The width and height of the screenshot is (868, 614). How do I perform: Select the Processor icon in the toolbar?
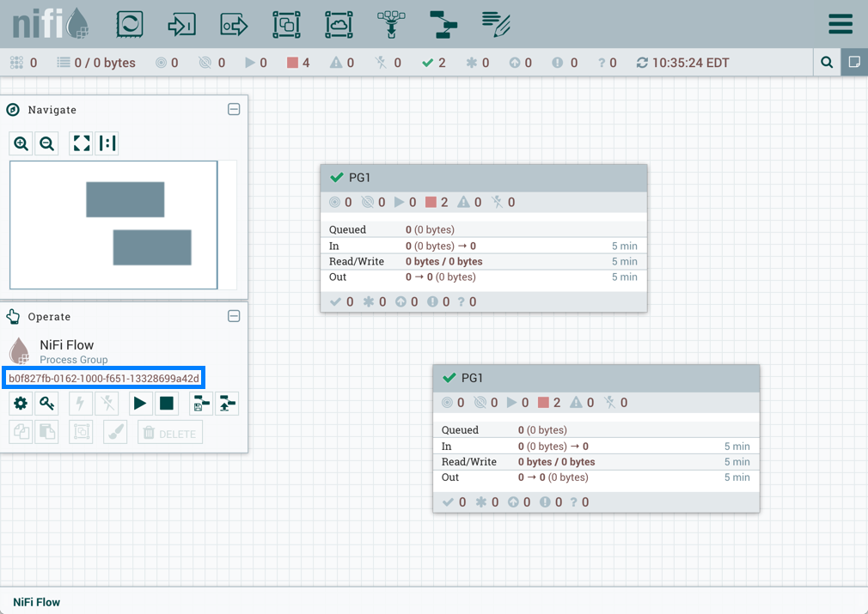coord(129,24)
